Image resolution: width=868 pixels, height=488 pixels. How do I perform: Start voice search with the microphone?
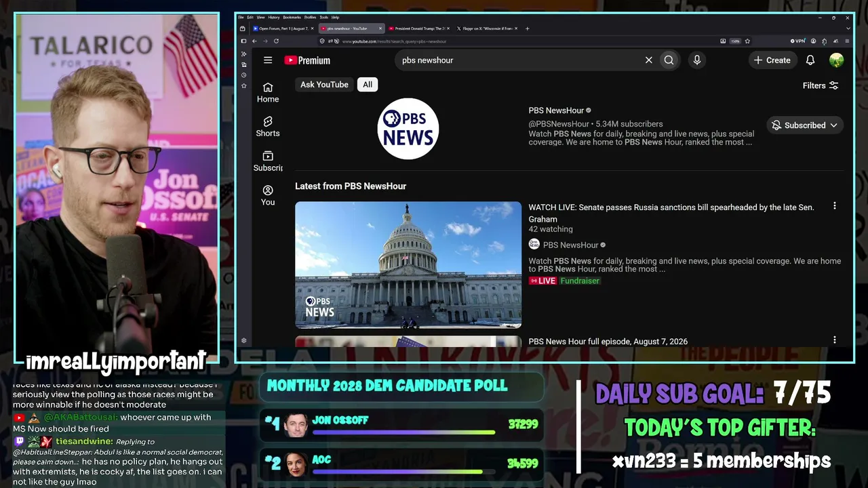pos(696,60)
